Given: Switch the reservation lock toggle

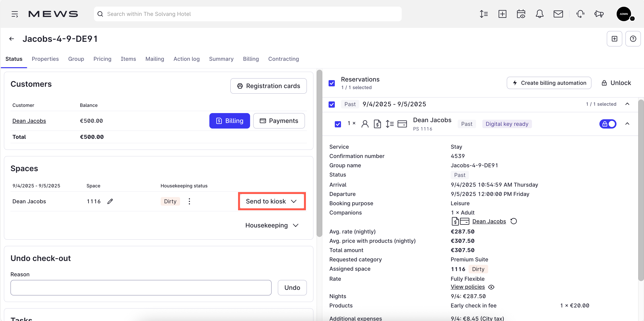Looking at the screenshot, I should tap(608, 124).
